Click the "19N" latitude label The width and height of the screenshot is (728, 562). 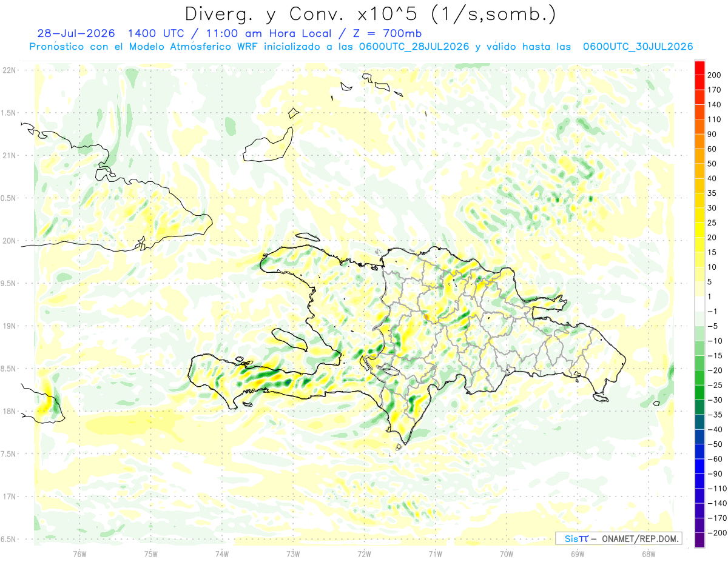point(9,326)
